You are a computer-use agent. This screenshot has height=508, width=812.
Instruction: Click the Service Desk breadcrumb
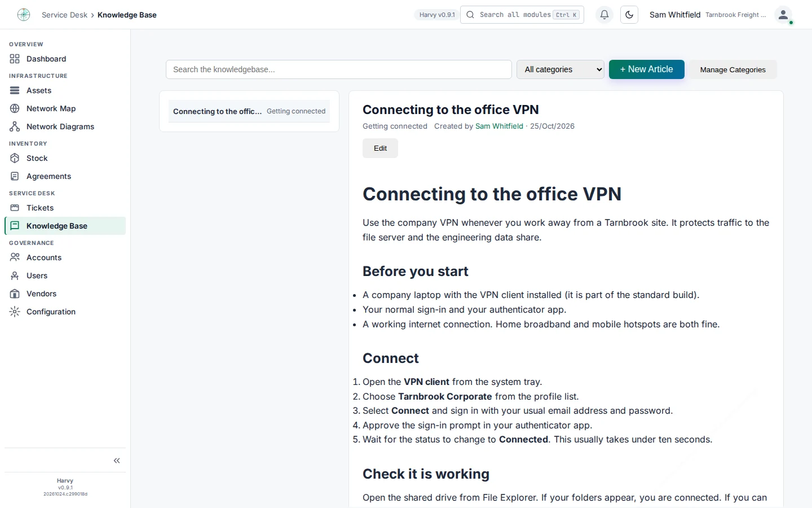[x=64, y=15]
